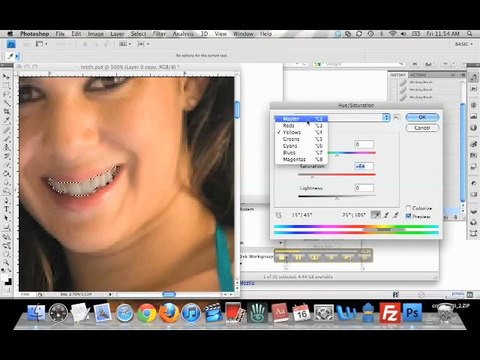Open the Wi-Fi status menu

[x=393, y=34]
